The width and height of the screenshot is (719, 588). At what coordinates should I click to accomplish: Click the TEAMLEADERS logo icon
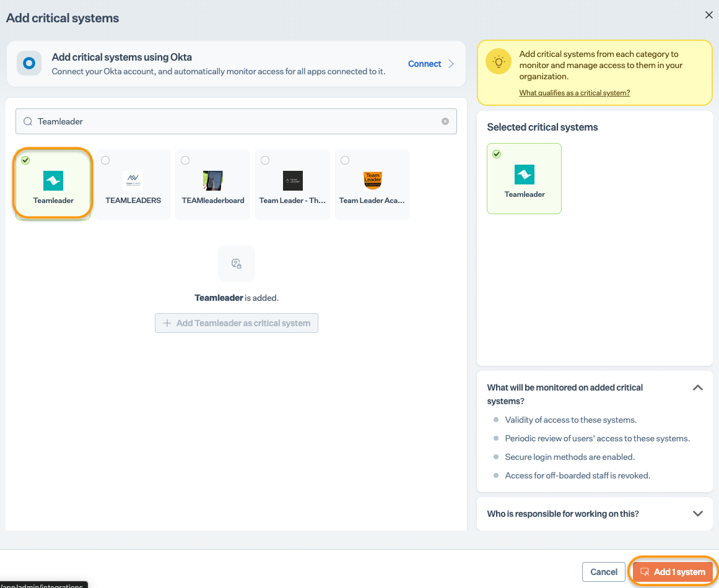pyautogui.click(x=133, y=181)
